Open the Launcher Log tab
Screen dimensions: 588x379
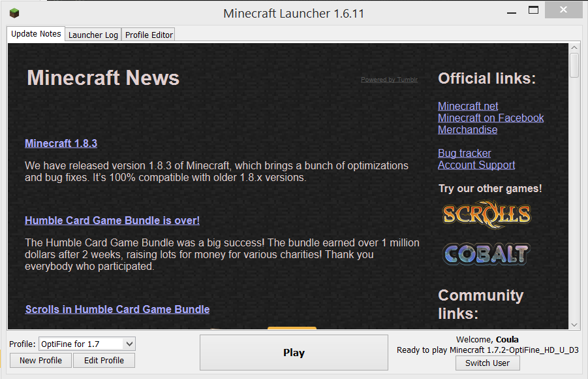[x=93, y=35]
